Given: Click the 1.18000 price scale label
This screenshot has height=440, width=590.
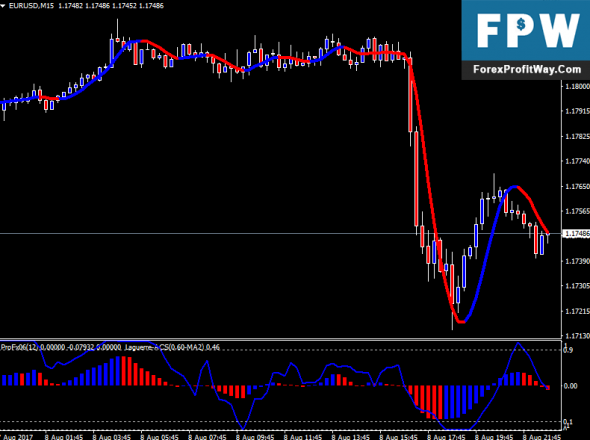Looking at the screenshot, I should click(577, 86).
